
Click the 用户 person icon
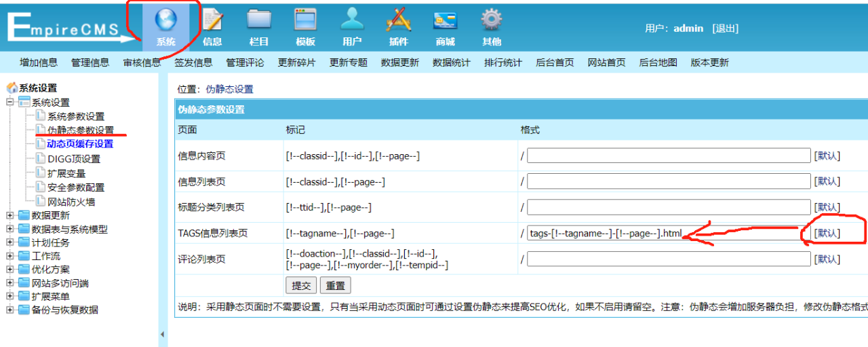pyautogui.click(x=352, y=20)
